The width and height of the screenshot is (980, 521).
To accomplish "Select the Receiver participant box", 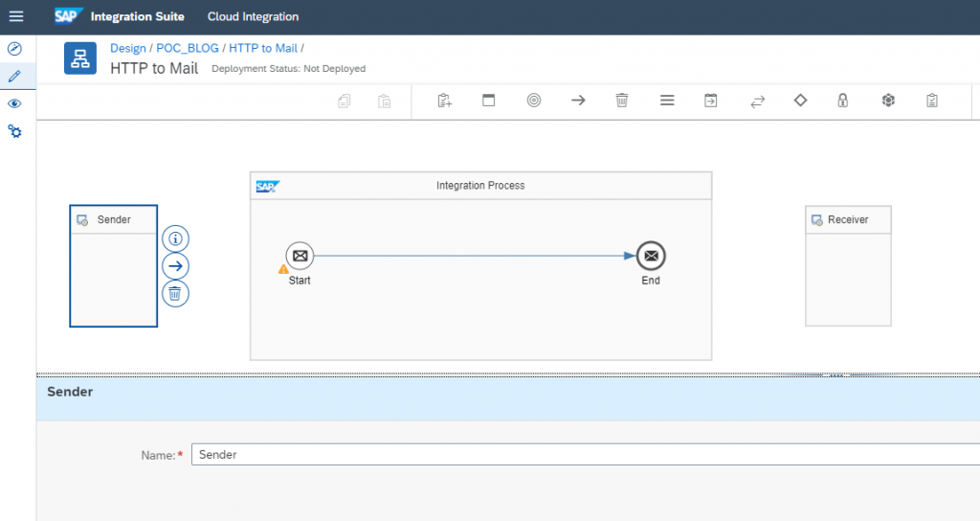I will tap(848, 266).
